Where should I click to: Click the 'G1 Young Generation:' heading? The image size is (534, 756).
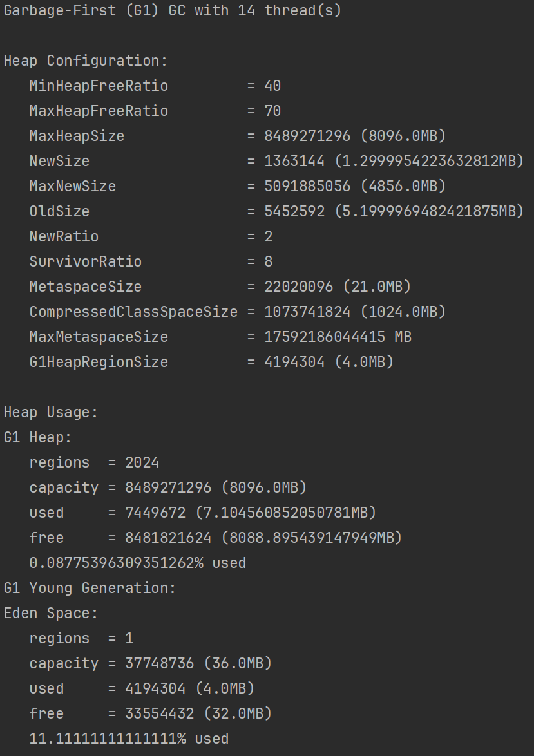coord(90,589)
